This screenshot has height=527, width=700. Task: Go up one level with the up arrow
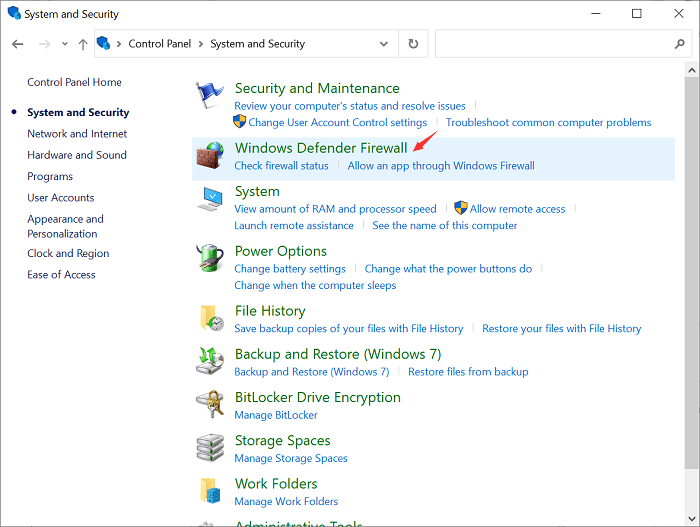coord(83,44)
